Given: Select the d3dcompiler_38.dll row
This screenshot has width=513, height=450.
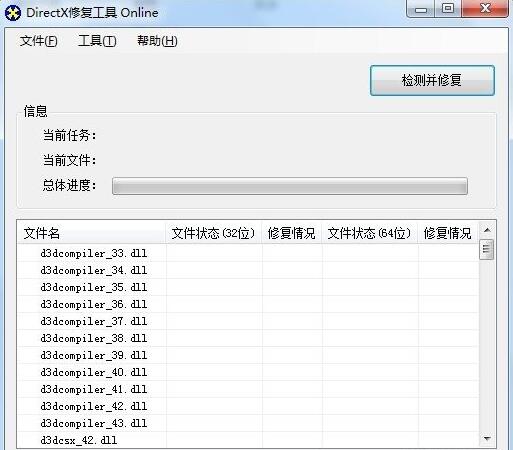Looking at the screenshot, I should [248, 338].
